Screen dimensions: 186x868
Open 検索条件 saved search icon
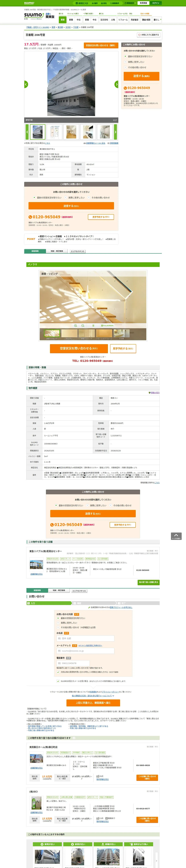[x=114, y=3]
